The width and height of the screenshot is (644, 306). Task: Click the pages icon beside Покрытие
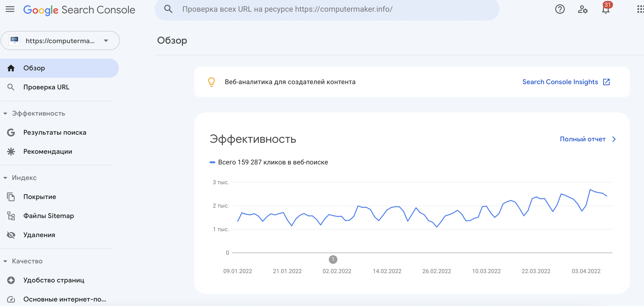tap(11, 197)
